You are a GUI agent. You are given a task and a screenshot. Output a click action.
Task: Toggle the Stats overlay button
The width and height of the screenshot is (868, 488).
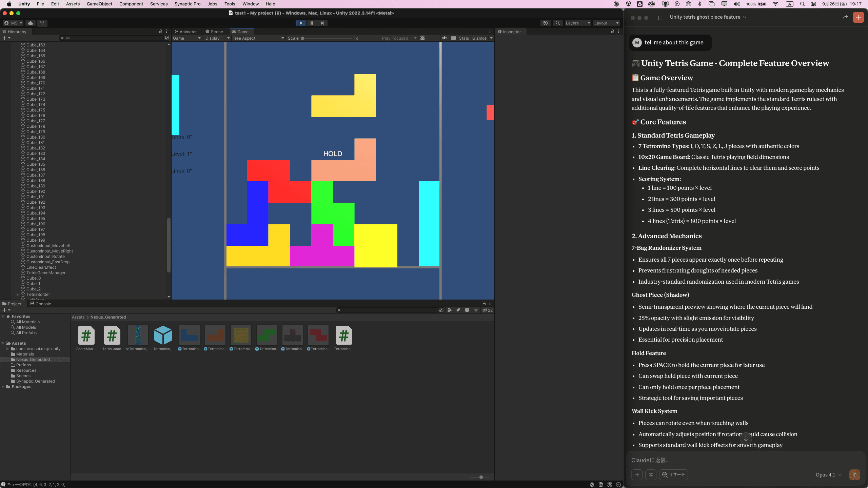[463, 38]
